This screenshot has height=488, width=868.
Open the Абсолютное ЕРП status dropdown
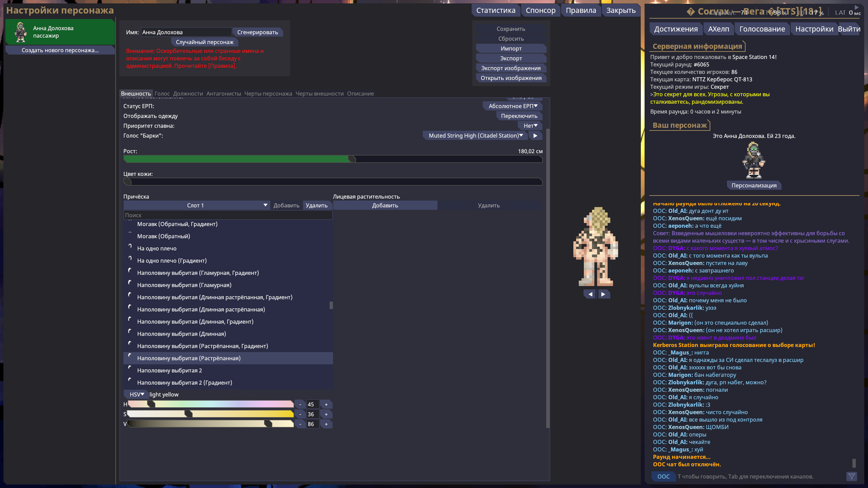click(x=513, y=106)
